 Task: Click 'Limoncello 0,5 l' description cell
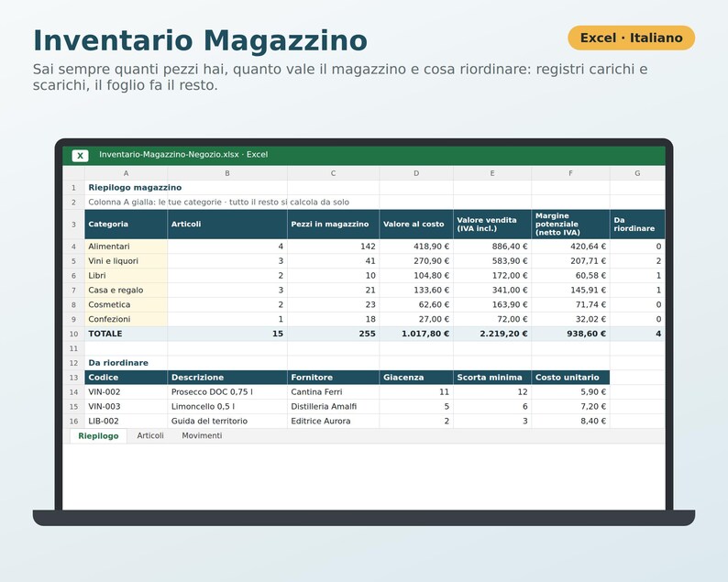[227, 407]
